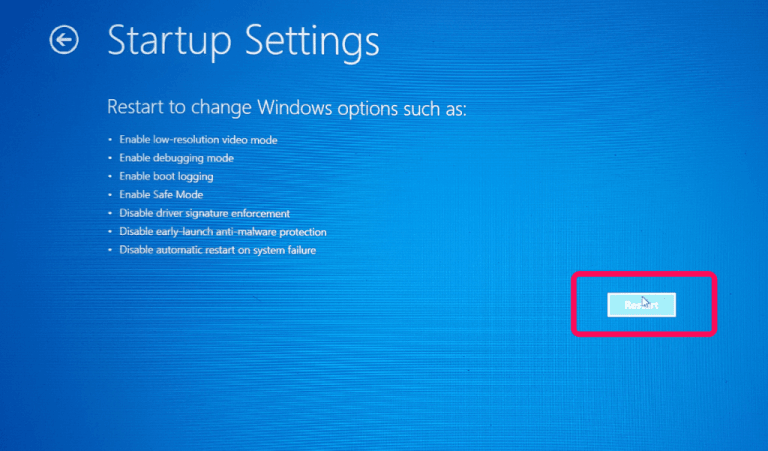
Task: Click the bullet beside driver signature enforcement
Action: pos(110,214)
